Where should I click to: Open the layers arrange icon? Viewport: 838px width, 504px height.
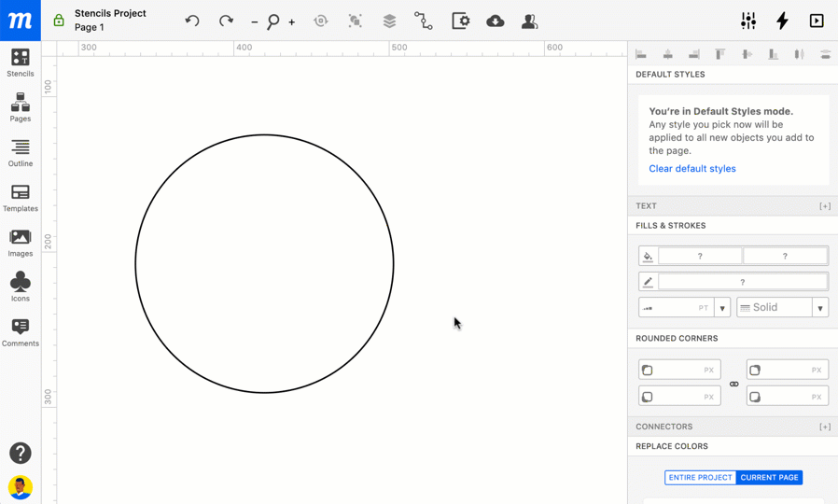coord(390,21)
